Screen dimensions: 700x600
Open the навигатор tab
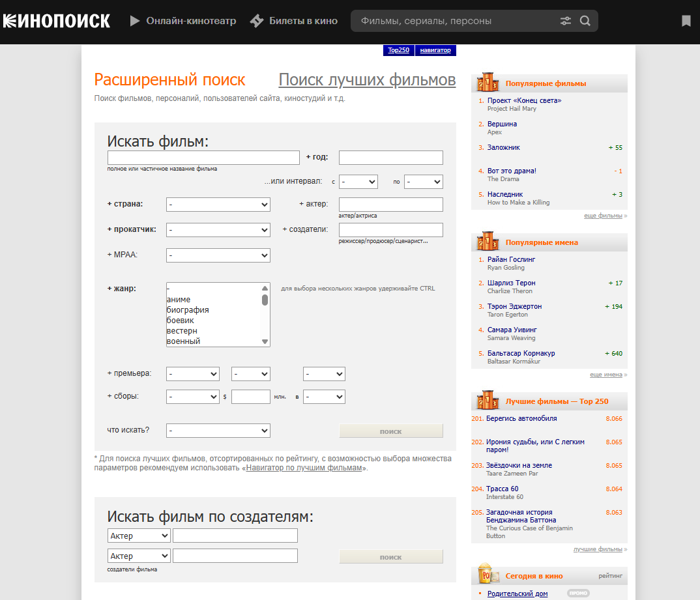[x=435, y=50]
